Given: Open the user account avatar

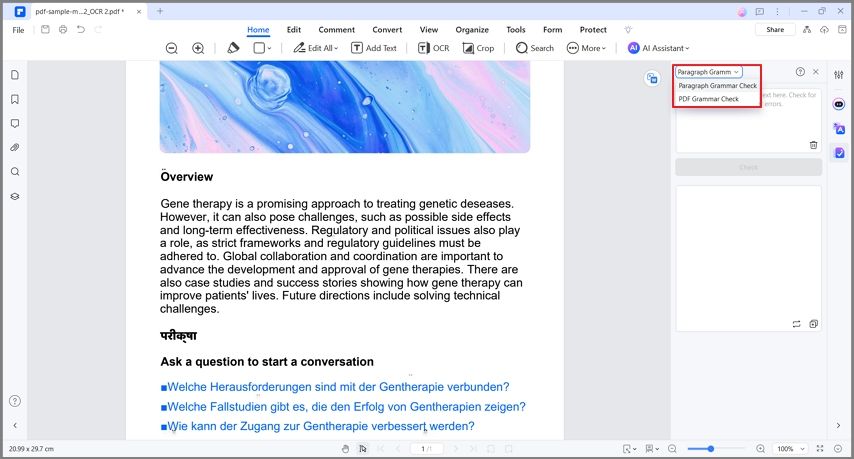Looking at the screenshot, I should (x=742, y=11).
